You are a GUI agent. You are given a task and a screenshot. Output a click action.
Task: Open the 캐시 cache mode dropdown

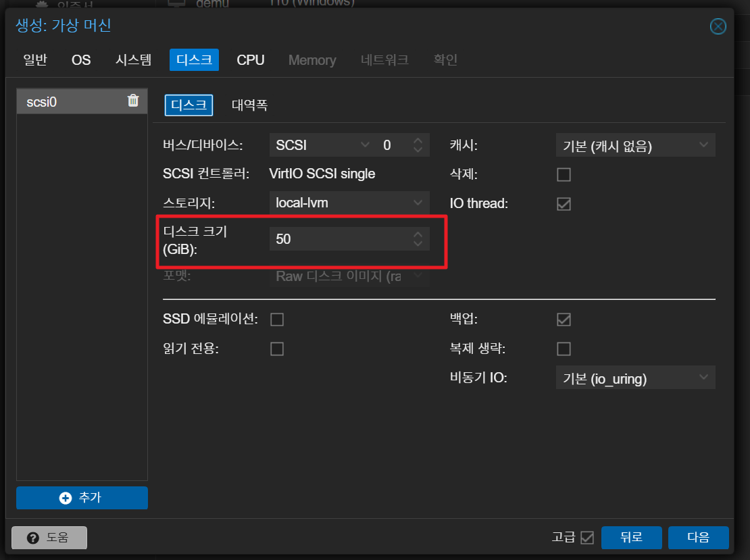tap(703, 145)
